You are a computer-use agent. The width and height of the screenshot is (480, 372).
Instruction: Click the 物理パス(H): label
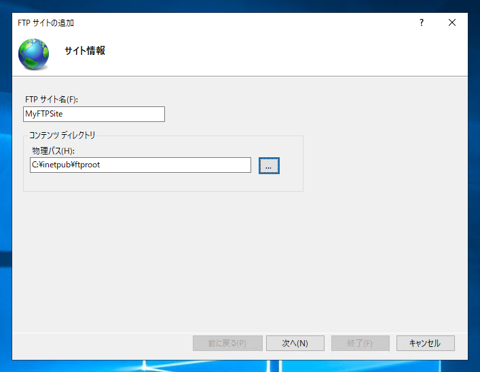(53, 151)
